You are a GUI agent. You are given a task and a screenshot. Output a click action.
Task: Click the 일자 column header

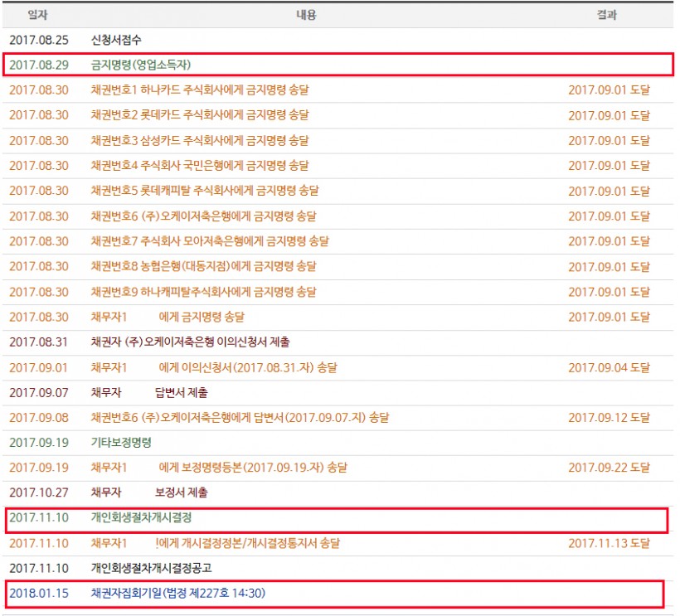click(37, 15)
